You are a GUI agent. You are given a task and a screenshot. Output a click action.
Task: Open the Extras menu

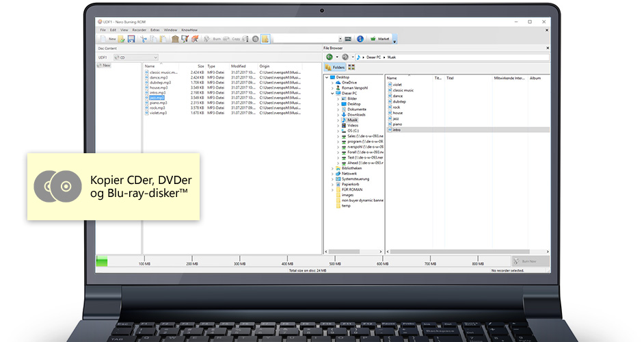pos(155,30)
